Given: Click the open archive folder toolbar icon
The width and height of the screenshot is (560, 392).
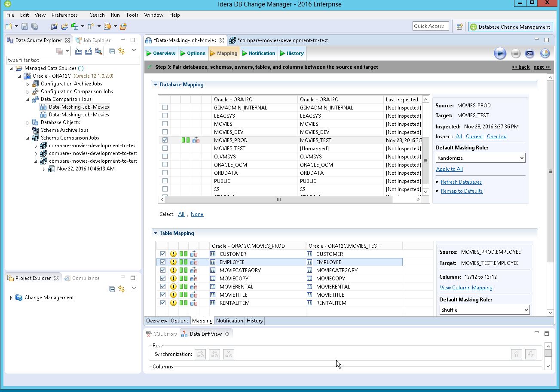Looking at the screenshot, I should 123,27.
